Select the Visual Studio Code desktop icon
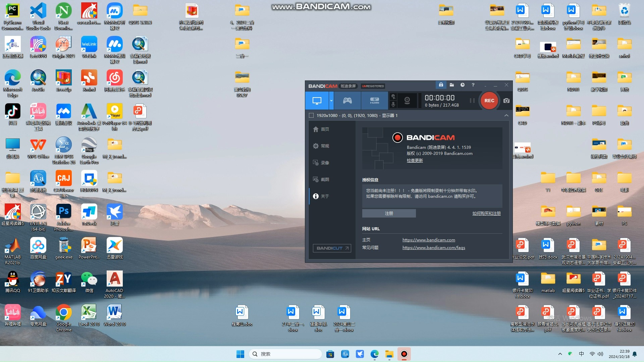Image resolution: width=644 pixels, height=362 pixels. click(38, 16)
